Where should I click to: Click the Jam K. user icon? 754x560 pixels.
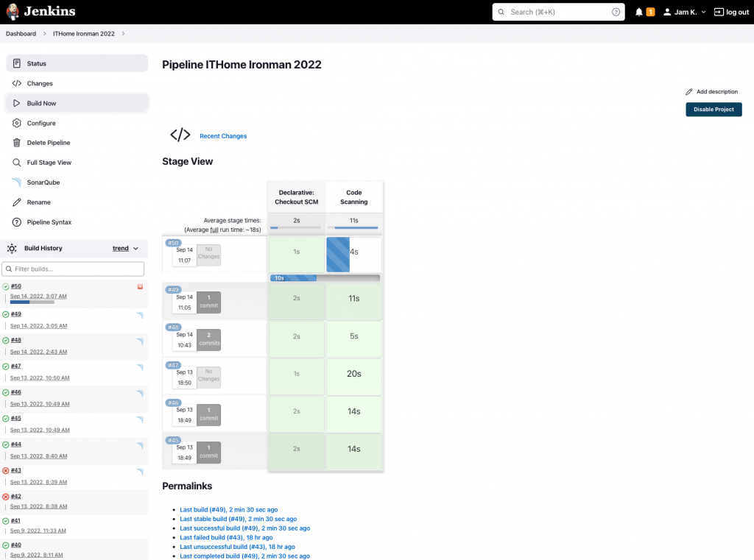tap(667, 12)
